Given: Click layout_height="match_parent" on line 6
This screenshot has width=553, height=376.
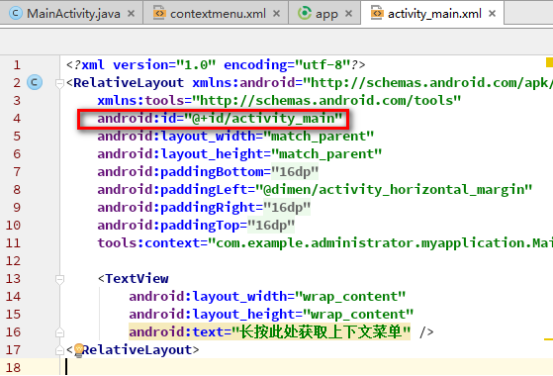Looking at the screenshot, I should pos(271,154).
